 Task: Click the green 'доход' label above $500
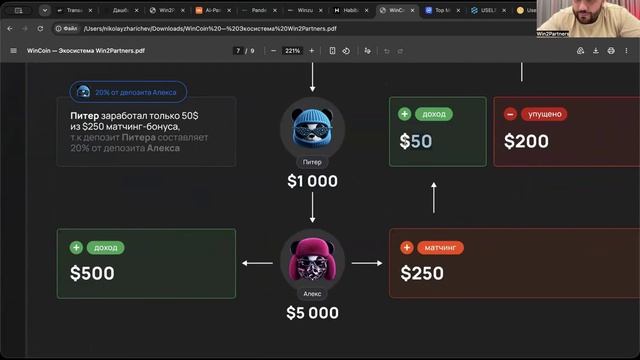coord(105,247)
